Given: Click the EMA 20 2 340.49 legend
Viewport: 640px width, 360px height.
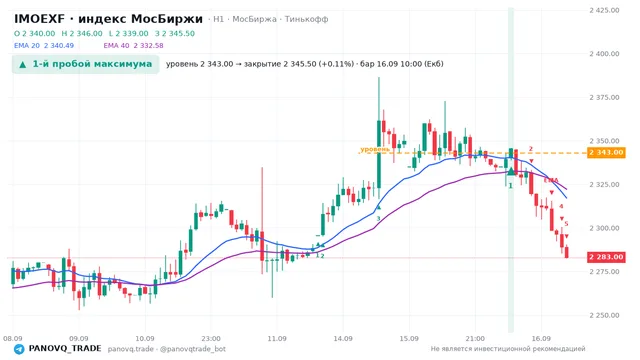Looking at the screenshot, I should 44,46.
